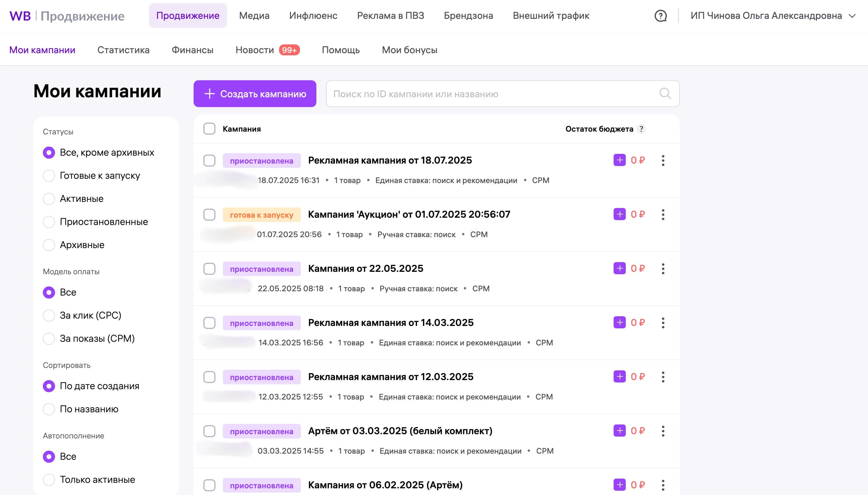This screenshot has height=495, width=868.
Task: Switch to Брендзона in top navigation
Action: click(x=468, y=16)
